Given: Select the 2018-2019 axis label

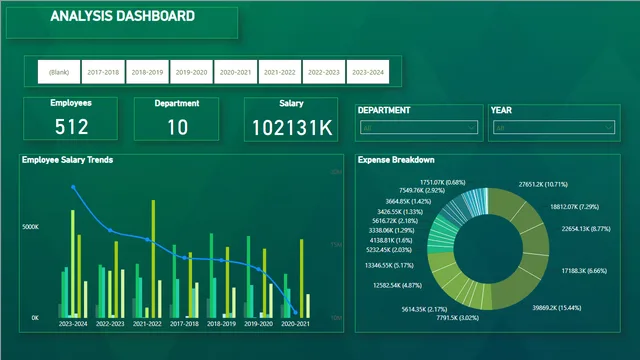Looking at the screenshot, I should pos(222,324).
